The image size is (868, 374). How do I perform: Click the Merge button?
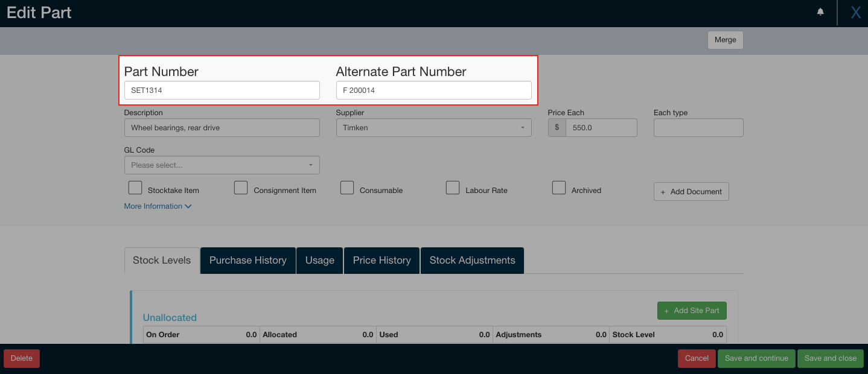coord(724,40)
